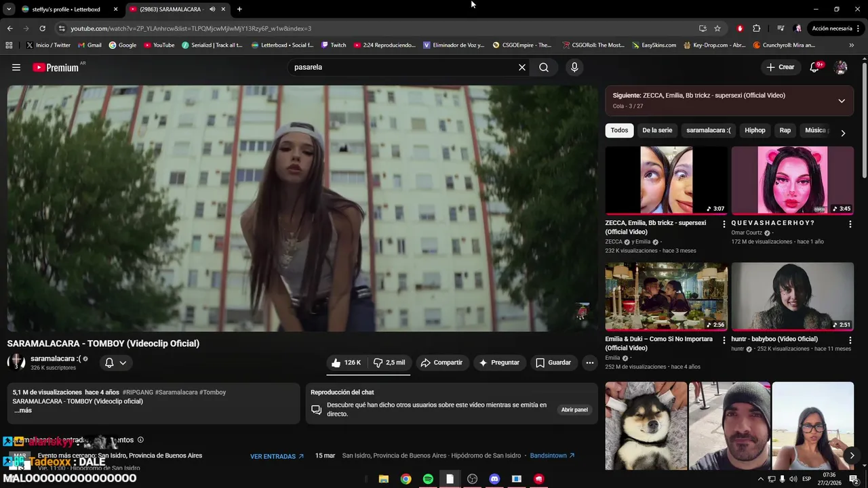The image size is (868, 488).
Task: Run search with magnifier button
Action: pos(544,67)
